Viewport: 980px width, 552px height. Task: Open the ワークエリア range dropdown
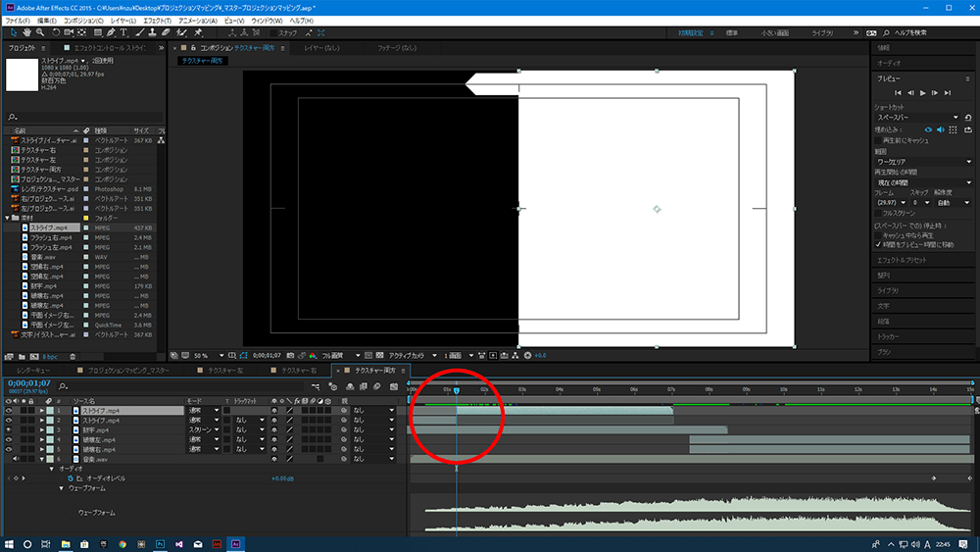point(923,161)
